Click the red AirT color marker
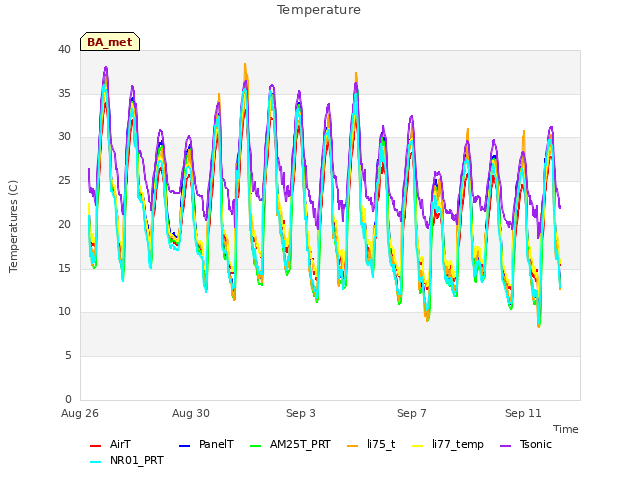This screenshot has height=480, width=640. point(95,446)
